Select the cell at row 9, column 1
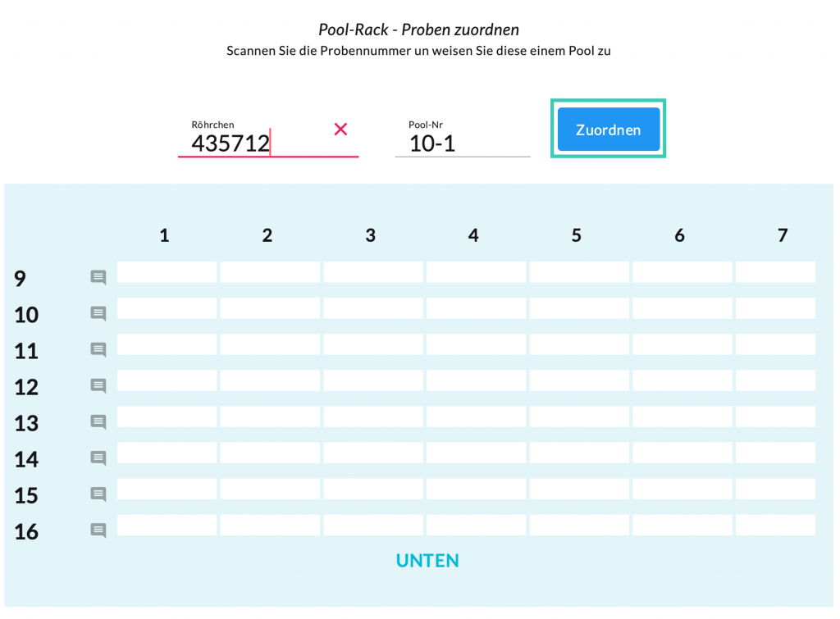840x619 pixels. pos(167,272)
